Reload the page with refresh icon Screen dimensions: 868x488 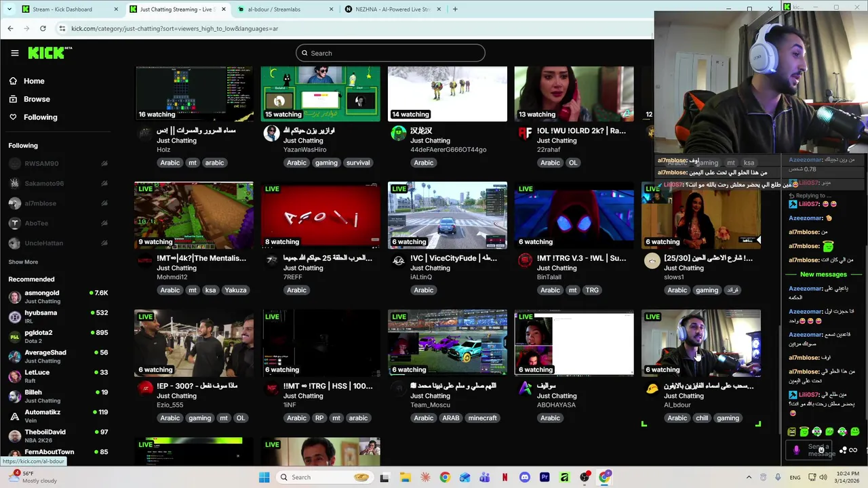click(43, 28)
